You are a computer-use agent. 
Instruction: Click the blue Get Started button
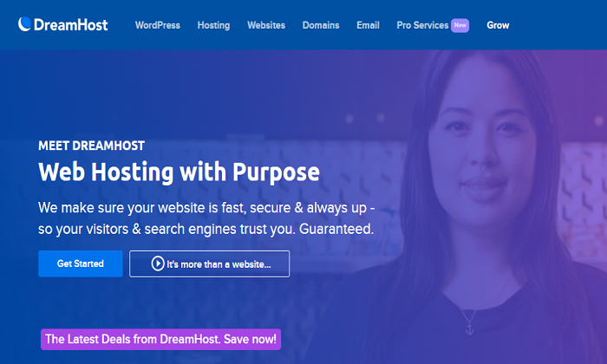point(81,263)
